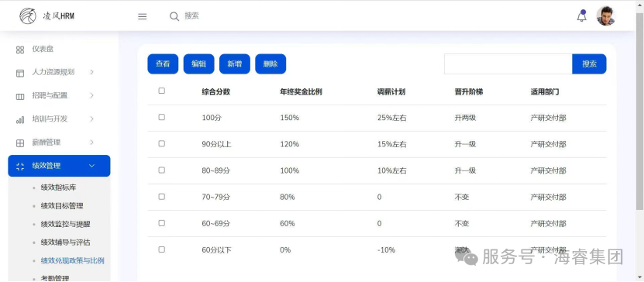The image size is (644, 282).
Task: Check the 60~69分 row checkbox
Action: click(161, 223)
